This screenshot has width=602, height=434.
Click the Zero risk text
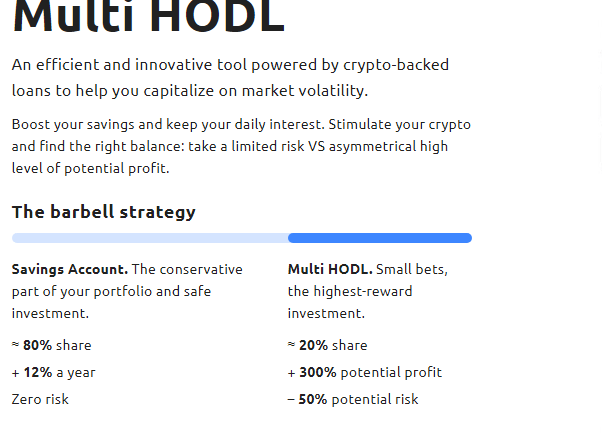click(40, 399)
